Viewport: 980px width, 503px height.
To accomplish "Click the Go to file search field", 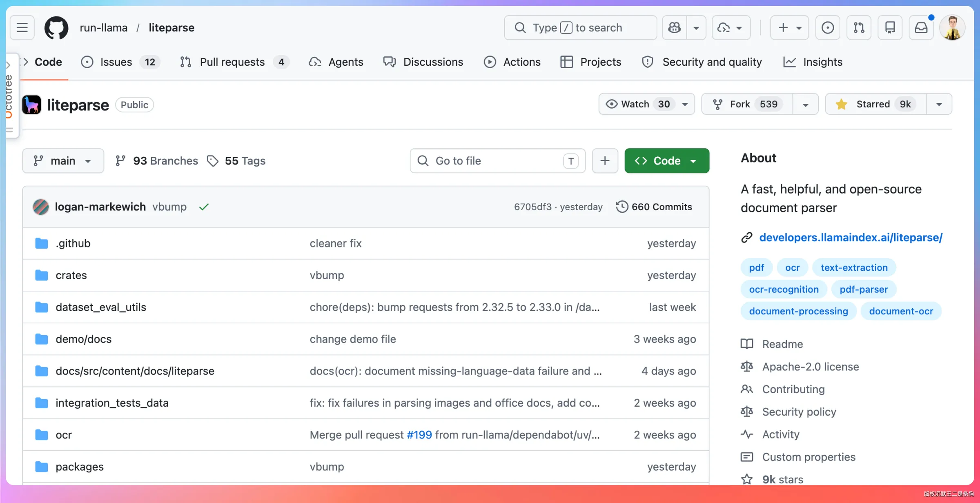I will pos(497,161).
